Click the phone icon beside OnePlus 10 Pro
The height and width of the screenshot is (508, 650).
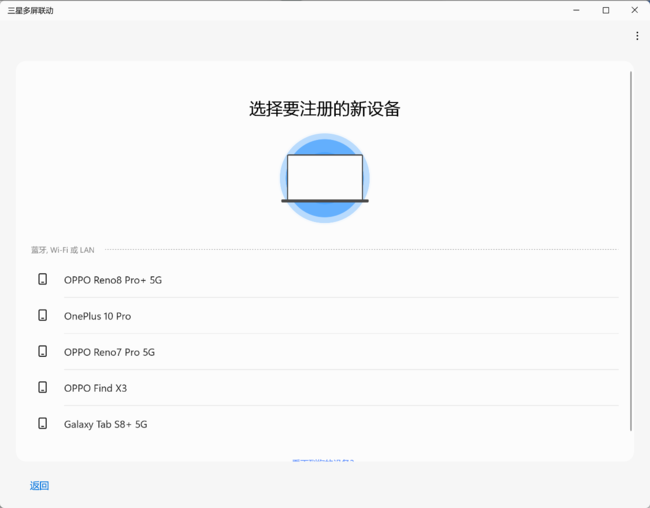click(x=42, y=316)
